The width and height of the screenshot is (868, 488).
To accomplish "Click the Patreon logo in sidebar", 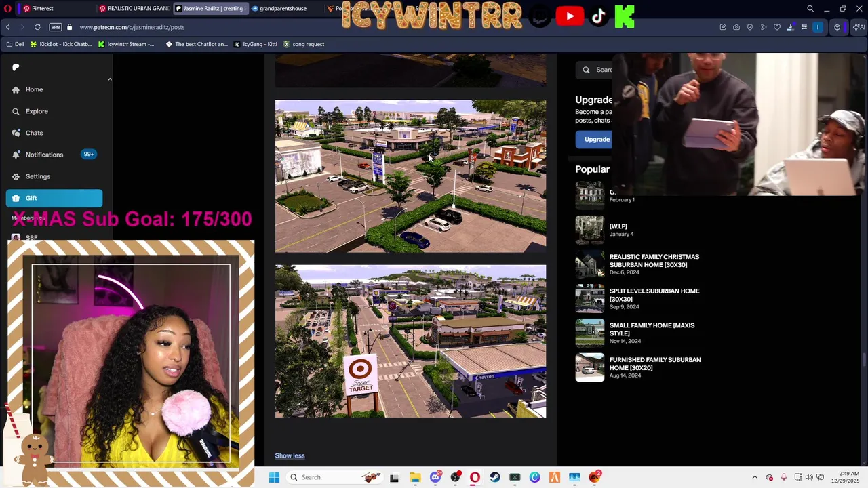I will (16, 67).
